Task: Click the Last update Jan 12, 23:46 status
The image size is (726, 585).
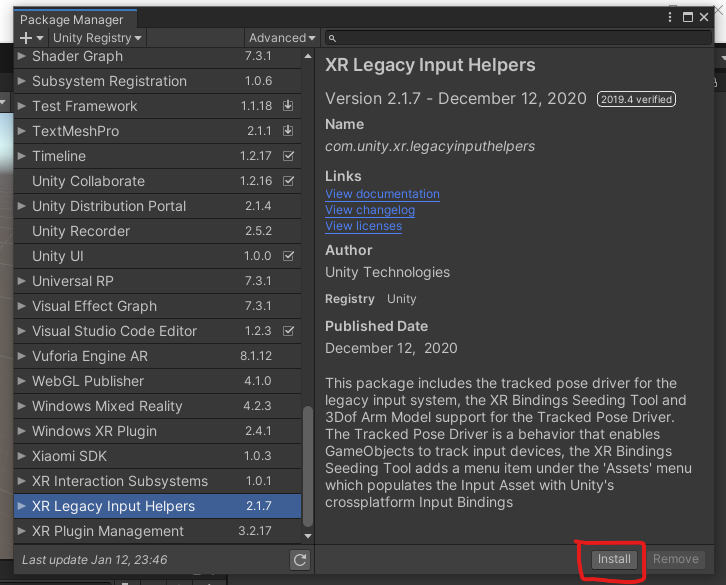Action: pyautogui.click(x=94, y=560)
